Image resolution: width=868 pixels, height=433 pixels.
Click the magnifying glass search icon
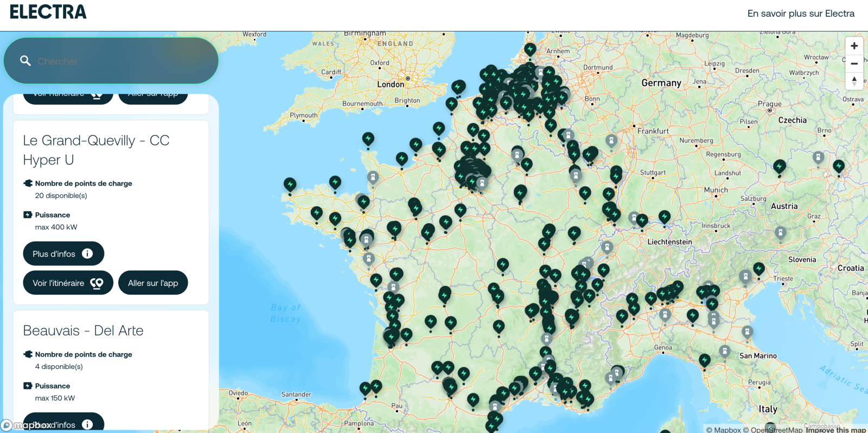pyautogui.click(x=25, y=61)
